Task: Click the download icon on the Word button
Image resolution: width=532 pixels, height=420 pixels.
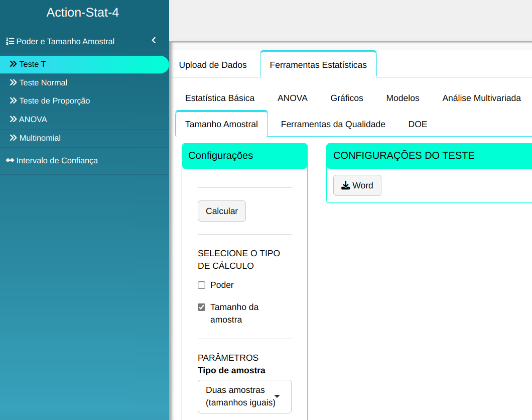Action: pos(345,185)
